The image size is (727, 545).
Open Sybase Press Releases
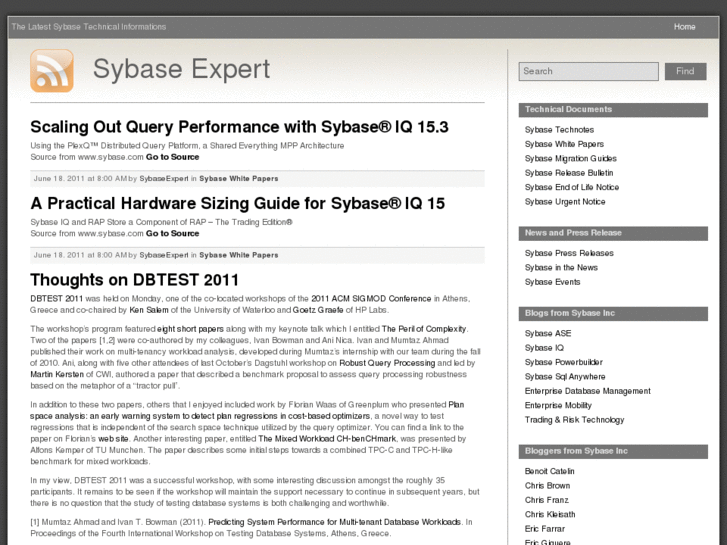tap(569, 253)
